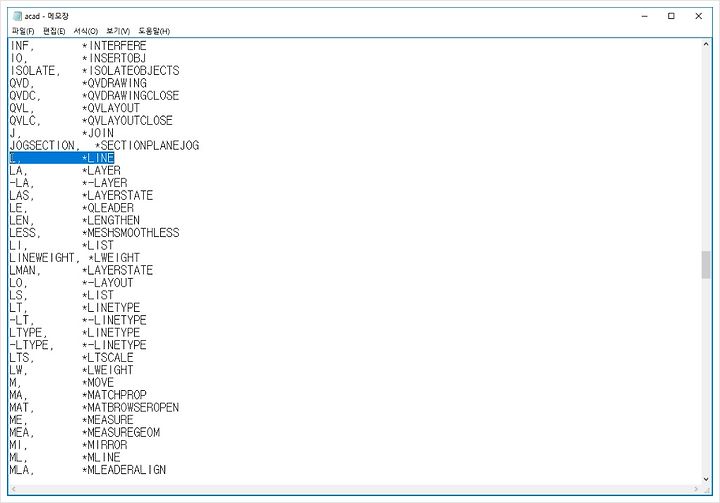Click the vertical scrollbar up arrow
The height and width of the screenshot is (503, 720).
[706, 44]
